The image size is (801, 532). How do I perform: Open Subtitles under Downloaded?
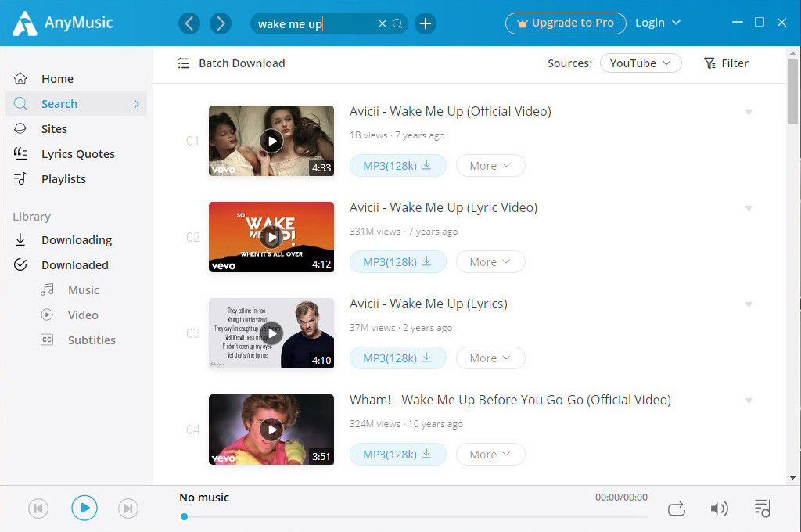pos(92,340)
